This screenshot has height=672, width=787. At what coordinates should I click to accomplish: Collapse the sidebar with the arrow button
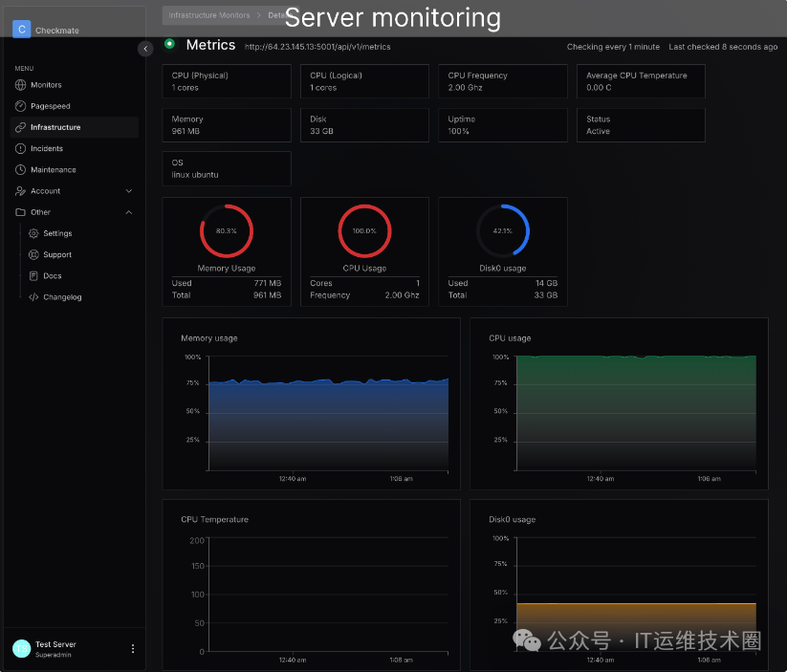[145, 49]
